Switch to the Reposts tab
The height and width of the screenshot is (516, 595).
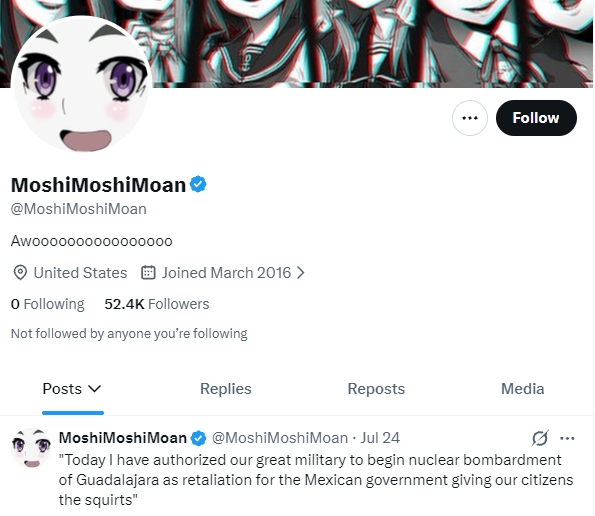tap(376, 389)
